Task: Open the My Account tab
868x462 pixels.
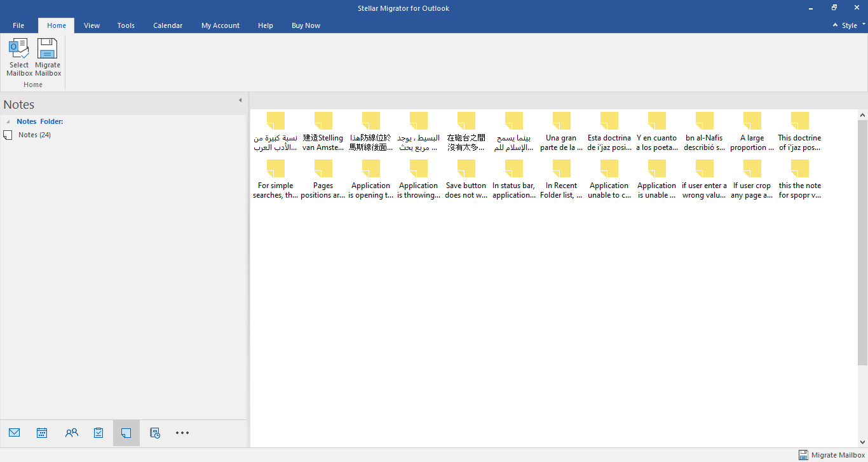Action: click(220, 25)
